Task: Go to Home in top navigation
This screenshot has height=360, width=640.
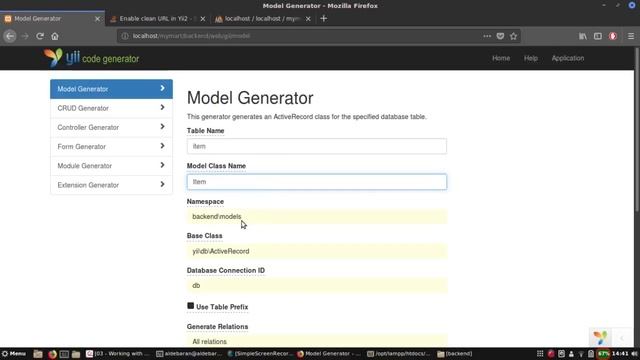Action: [501, 58]
